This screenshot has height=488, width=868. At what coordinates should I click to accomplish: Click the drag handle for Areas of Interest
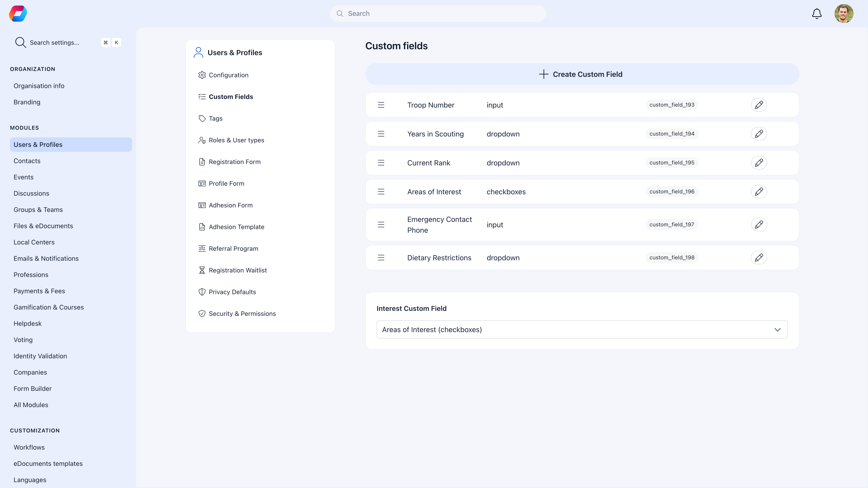[381, 192]
